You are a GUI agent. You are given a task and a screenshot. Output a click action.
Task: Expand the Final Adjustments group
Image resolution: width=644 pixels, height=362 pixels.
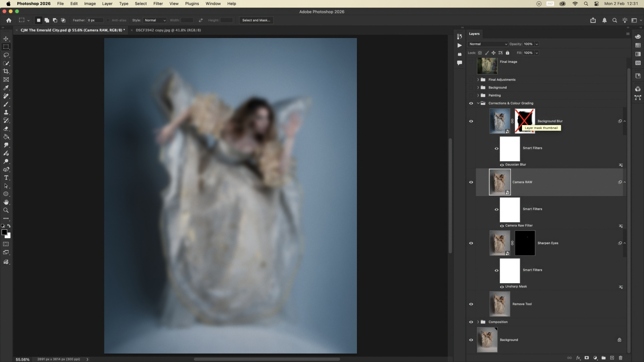(478, 80)
